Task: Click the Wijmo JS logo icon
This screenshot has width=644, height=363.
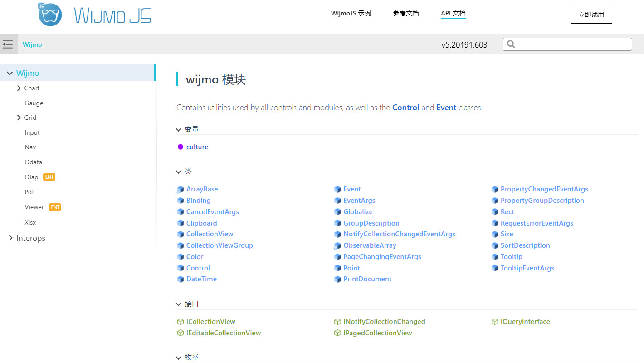Action: pos(49,15)
